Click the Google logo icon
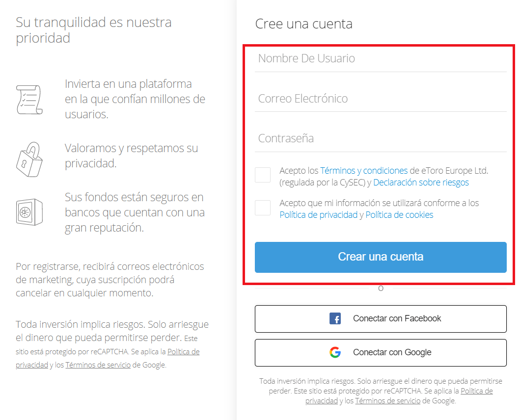The image size is (520, 420). 335,352
